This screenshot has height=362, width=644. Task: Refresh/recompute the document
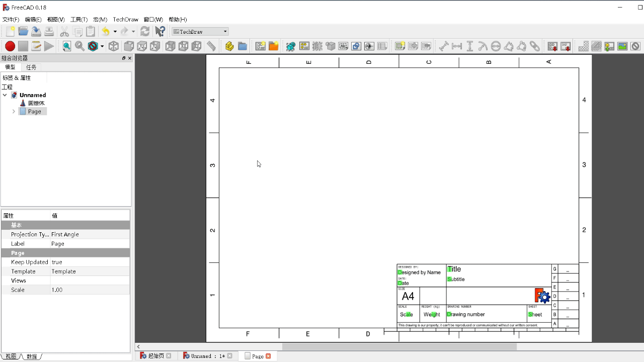(145, 32)
